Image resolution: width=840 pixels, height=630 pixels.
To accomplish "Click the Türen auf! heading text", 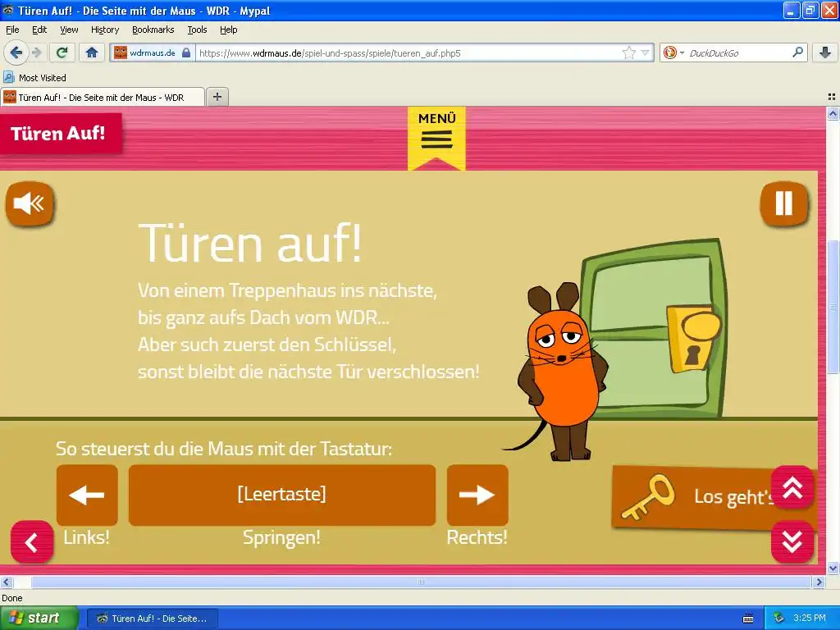I will click(x=249, y=244).
